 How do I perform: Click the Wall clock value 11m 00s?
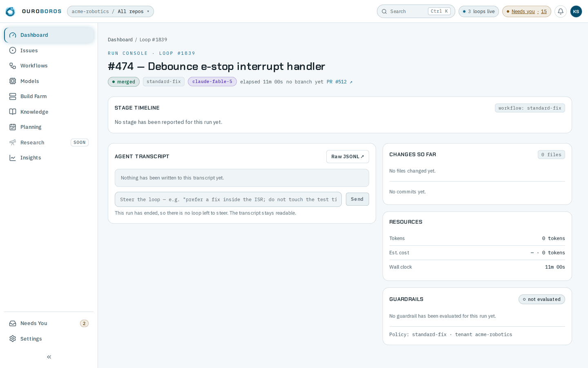click(555, 267)
